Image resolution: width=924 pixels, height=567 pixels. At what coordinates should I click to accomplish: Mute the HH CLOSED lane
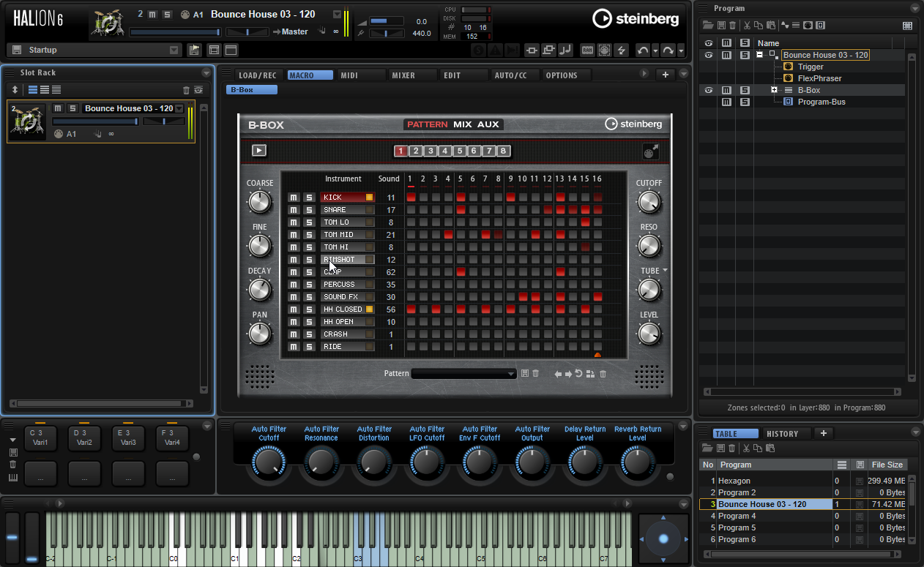(x=294, y=309)
